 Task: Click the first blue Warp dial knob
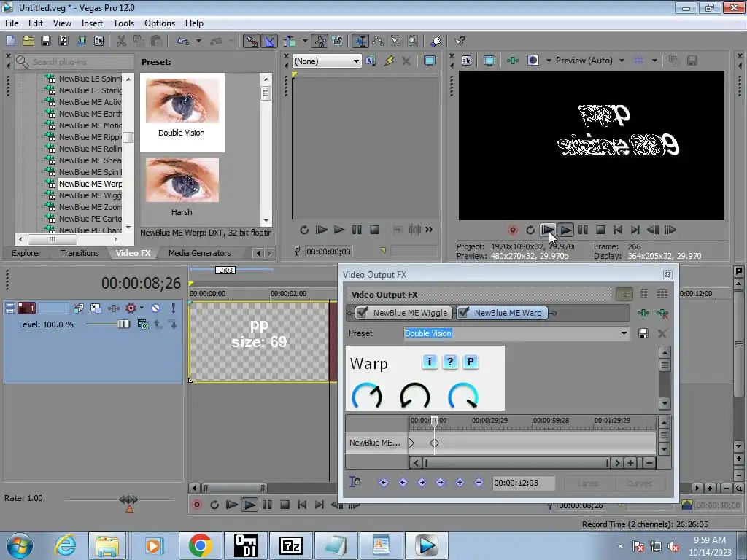(367, 396)
